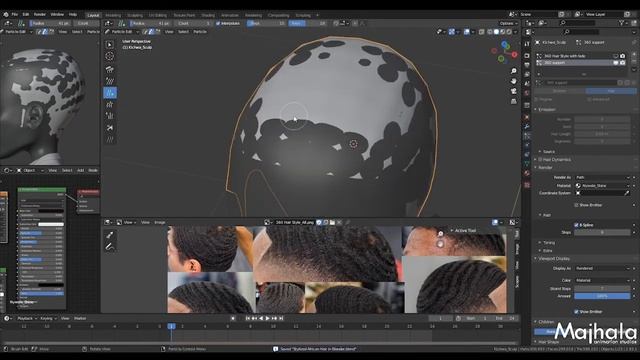640x360 pixels.
Task: Select the active Add particle tool
Action: pyautogui.click(x=110, y=93)
